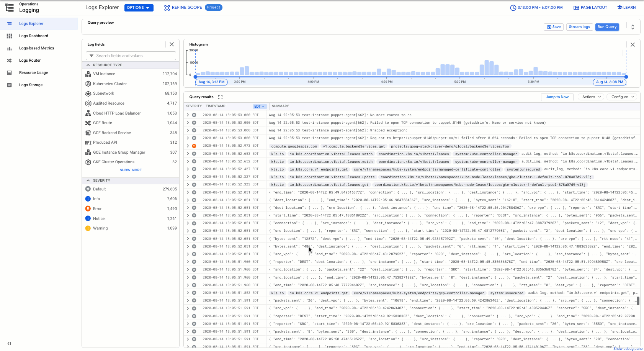
Task: Collapse the left sidebar with arrow icon
Action: (9, 343)
